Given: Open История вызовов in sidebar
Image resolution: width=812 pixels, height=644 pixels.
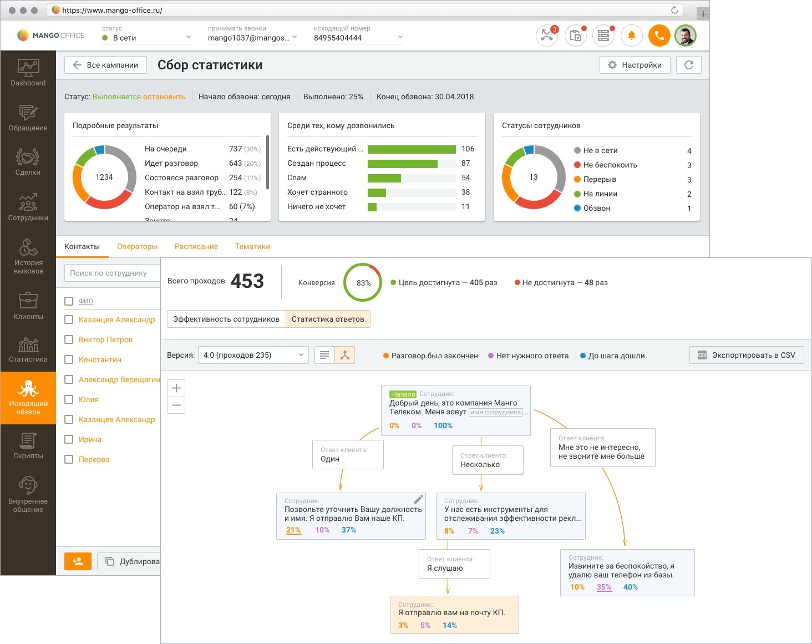Looking at the screenshot, I should [28, 256].
